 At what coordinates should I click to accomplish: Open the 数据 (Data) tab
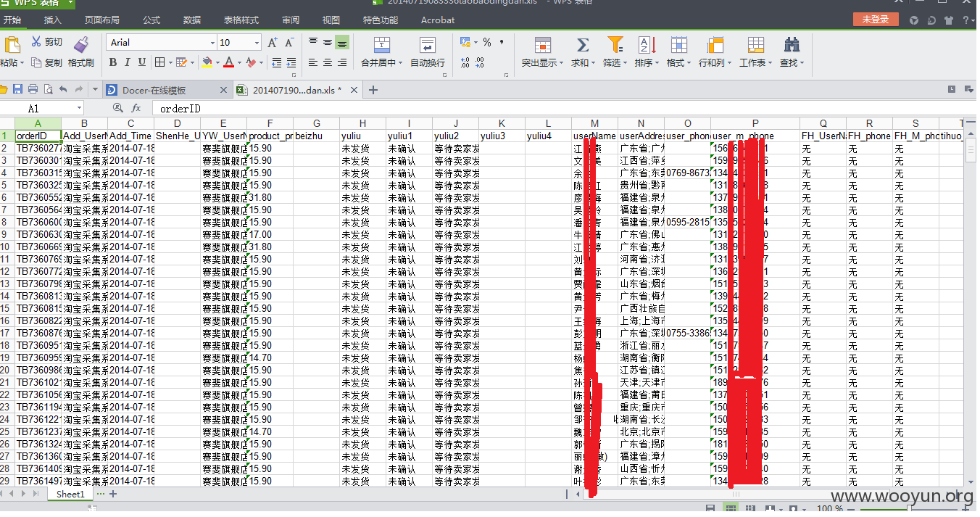tap(191, 20)
